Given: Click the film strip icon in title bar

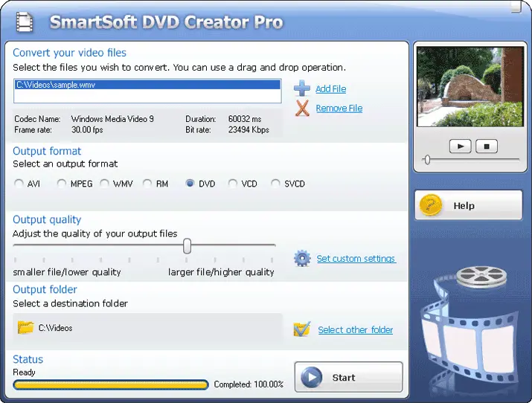Looking at the screenshot, I should (25, 21).
